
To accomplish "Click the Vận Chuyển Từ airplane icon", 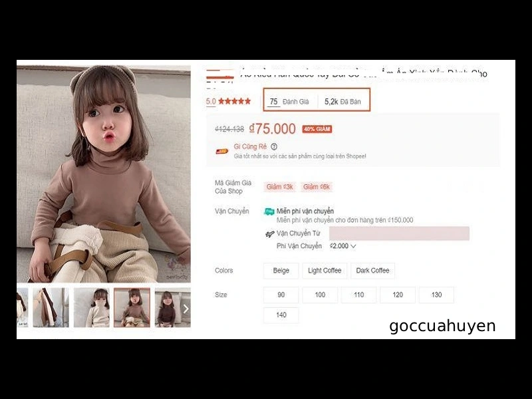I will click(270, 234).
